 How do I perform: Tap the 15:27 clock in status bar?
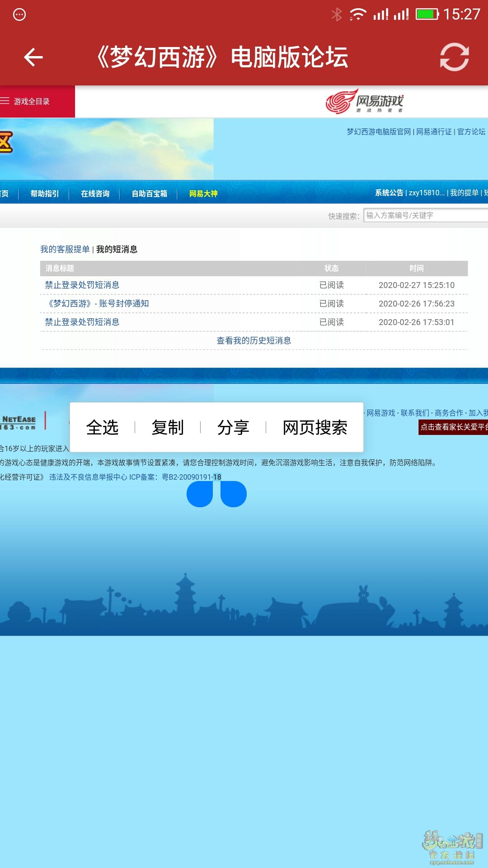coord(461,14)
